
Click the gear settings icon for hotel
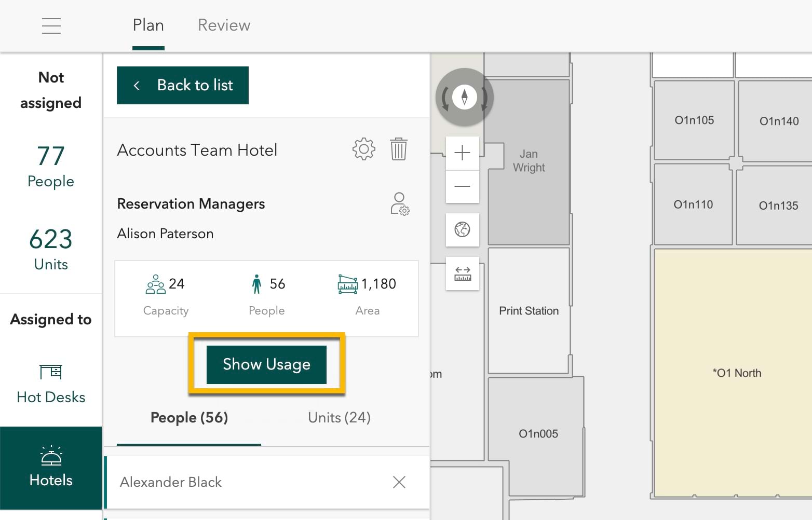363,149
